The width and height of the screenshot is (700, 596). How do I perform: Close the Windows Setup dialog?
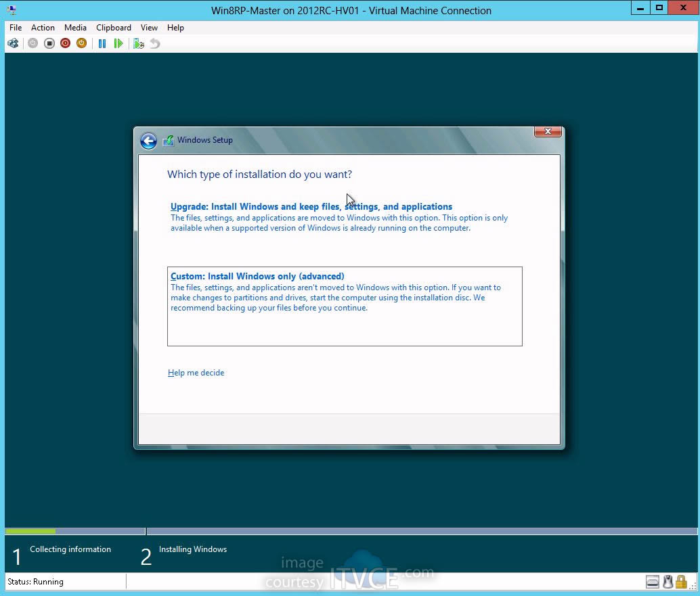(x=548, y=132)
